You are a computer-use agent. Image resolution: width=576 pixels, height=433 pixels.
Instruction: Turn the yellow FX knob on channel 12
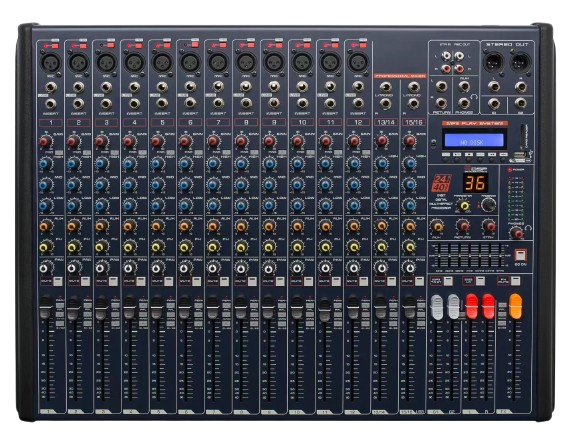353,247
